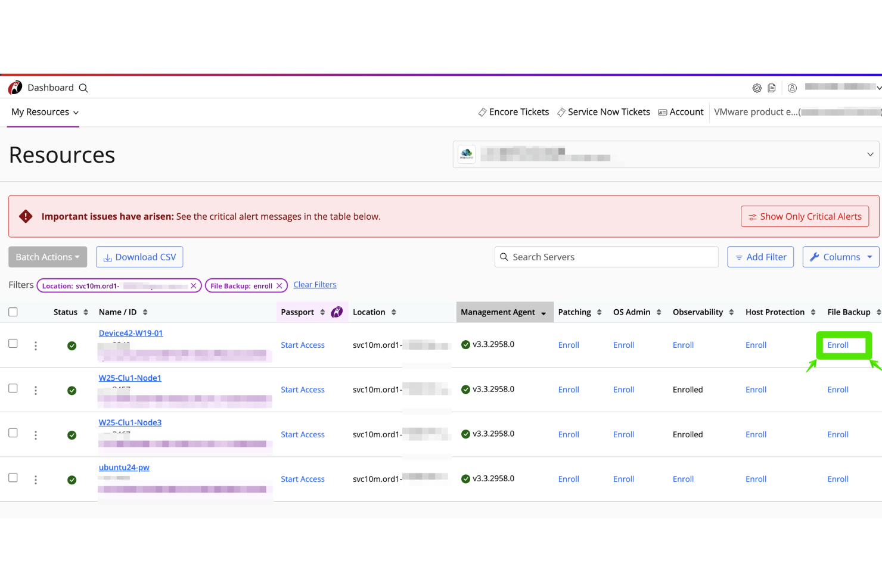Click the Passport logo icon in column header
The image size is (882, 588).
tap(337, 312)
